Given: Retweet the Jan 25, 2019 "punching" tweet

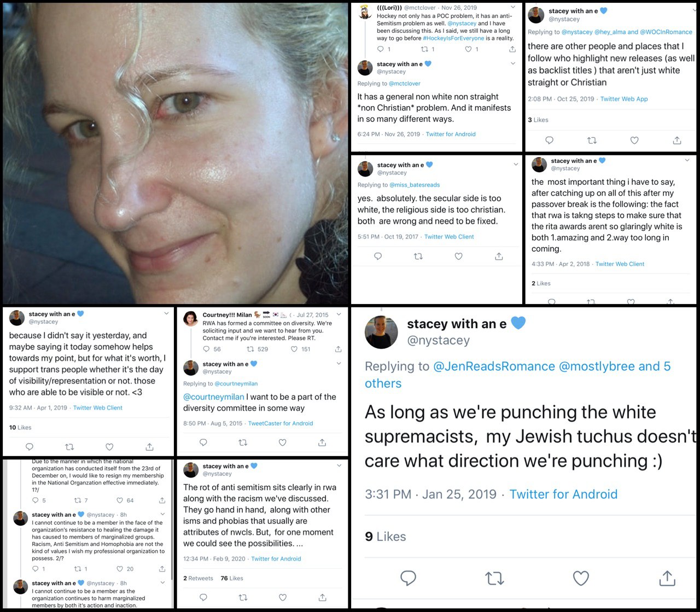Looking at the screenshot, I should 494,578.
